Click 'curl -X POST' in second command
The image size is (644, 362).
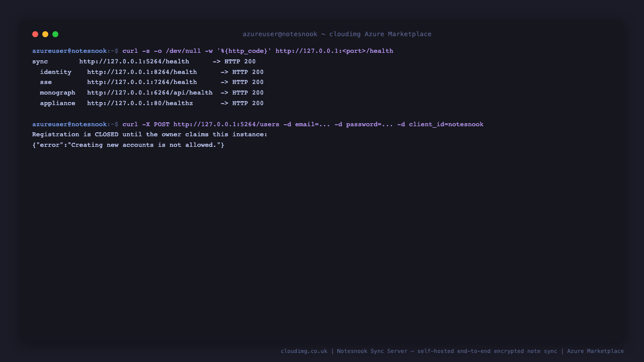pos(146,125)
